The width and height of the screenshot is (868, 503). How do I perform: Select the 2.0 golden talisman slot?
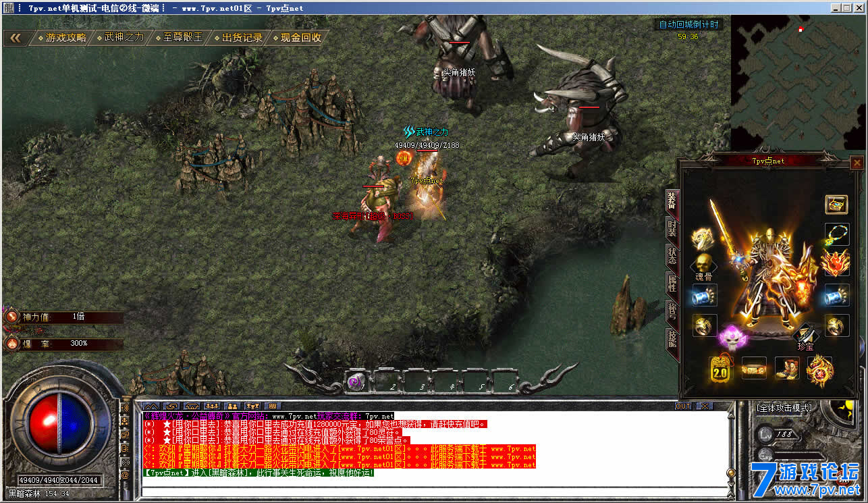[x=721, y=369]
